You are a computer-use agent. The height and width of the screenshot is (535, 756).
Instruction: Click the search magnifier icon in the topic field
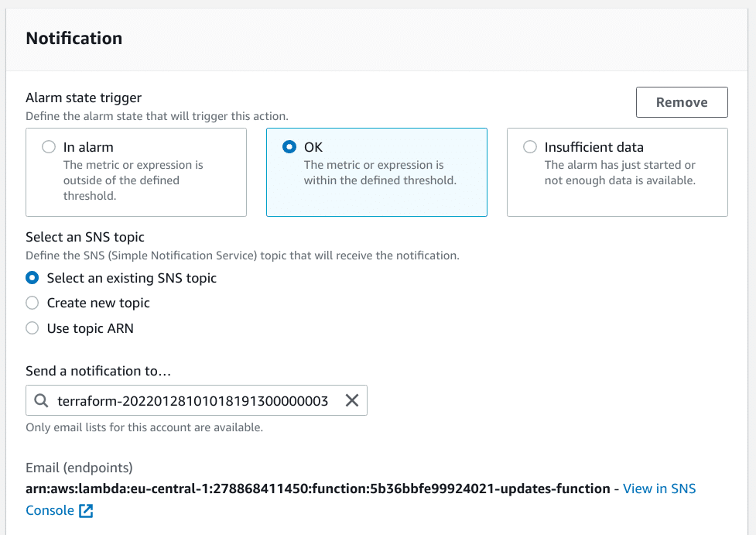pyautogui.click(x=40, y=400)
